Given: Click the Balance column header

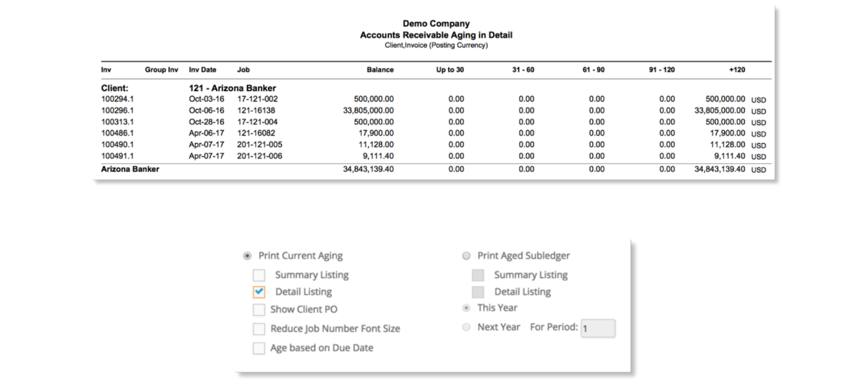Looking at the screenshot, I should pos(380,70).
